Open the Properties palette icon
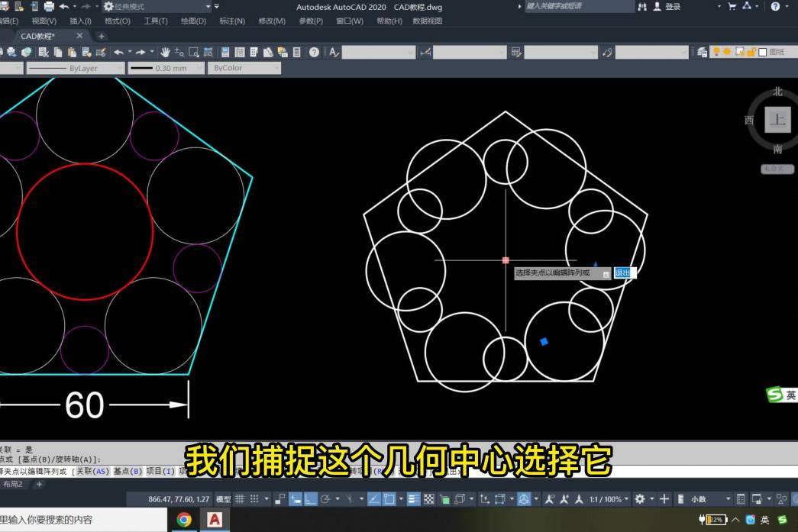Image resolution: width=798 pixels, height=532 pixels. [225, 52]
